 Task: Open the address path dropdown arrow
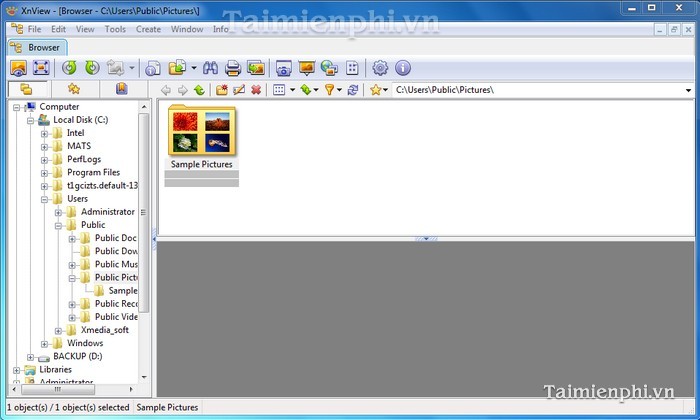pos(688,90)
